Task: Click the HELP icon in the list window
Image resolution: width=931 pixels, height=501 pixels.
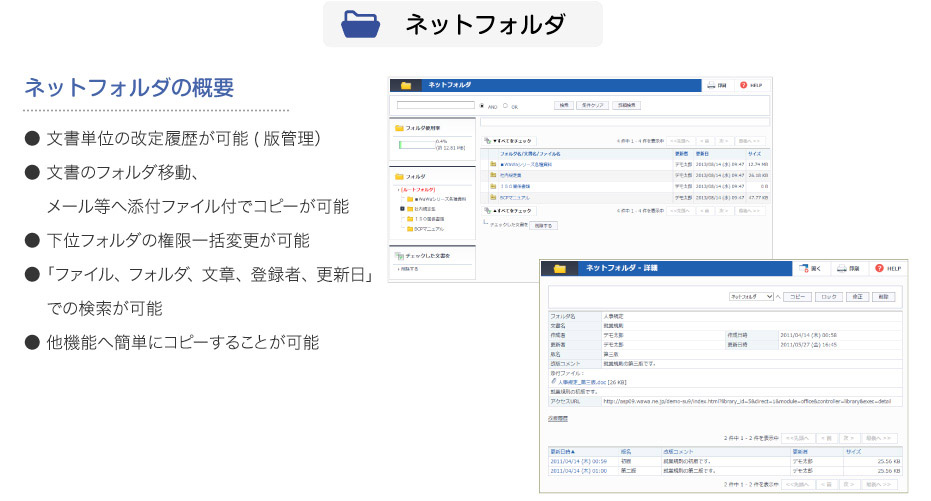Action: (x=744, y=86)
